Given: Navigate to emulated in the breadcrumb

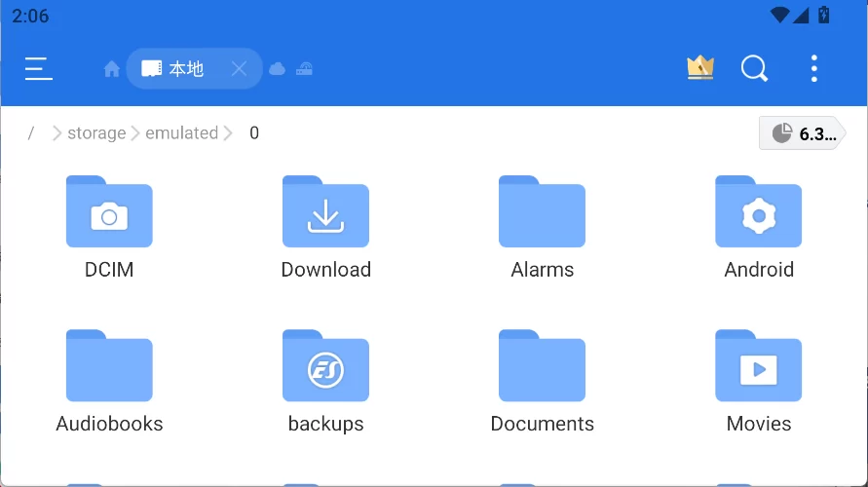Looking at the screenshot, I should [181, 133].
